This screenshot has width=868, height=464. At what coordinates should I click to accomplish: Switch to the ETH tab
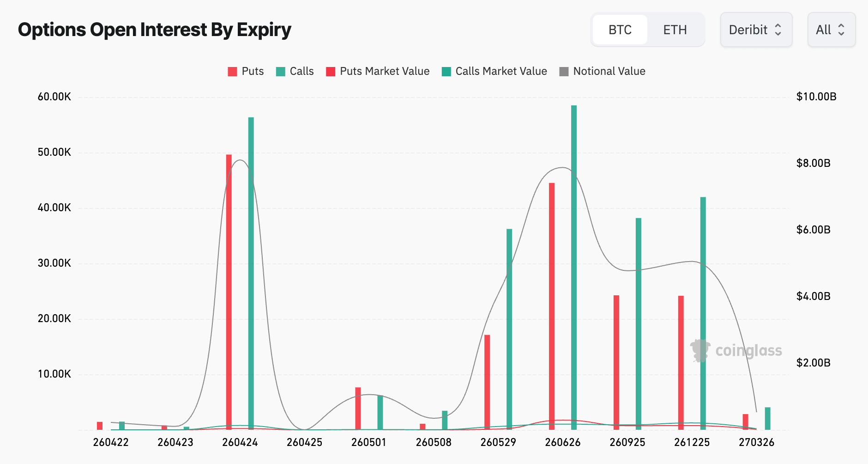[675, 30]
